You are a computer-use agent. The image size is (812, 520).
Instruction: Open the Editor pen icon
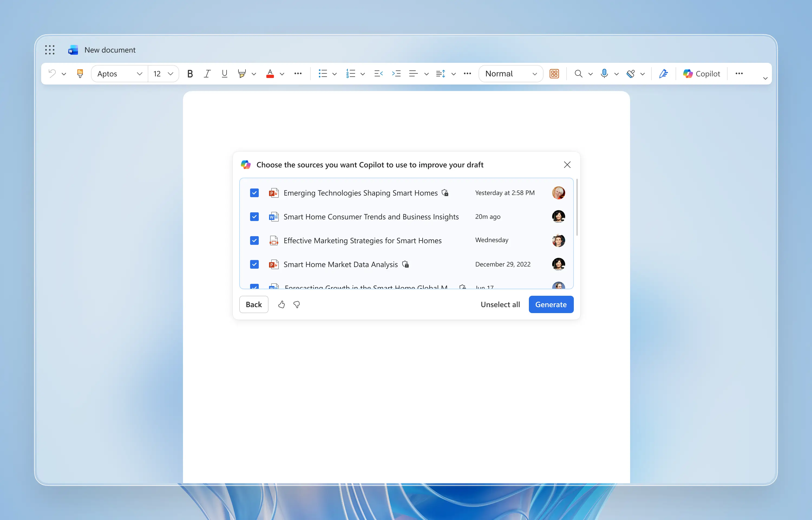point(663,74)
